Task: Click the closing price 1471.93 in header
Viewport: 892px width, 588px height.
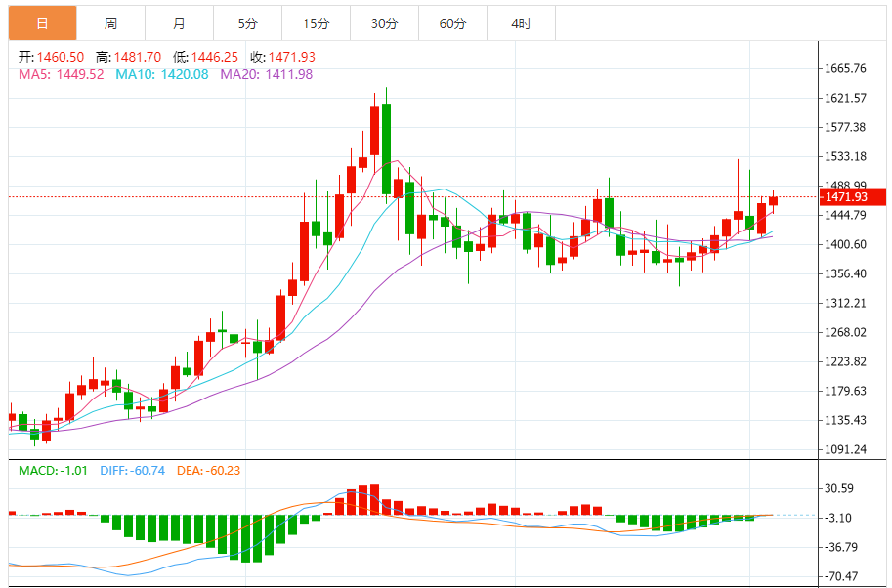Action: (x=292, y=57)
